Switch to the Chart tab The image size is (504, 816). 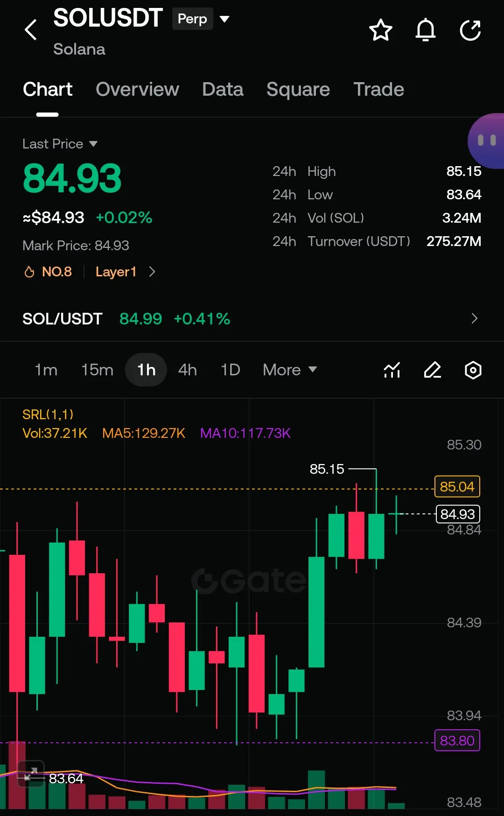(48, 89)
